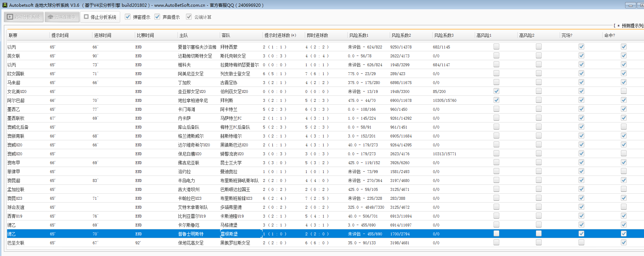Click the play icon on 启动分析系统 button
Screen dimensions: 644x256
pyautogui.click(x=10, y=17)
